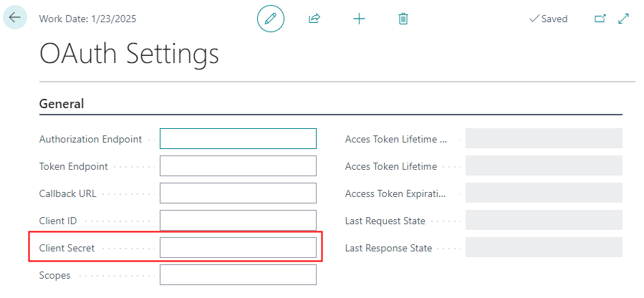
Task: Click the Client ID text field
Action: point(238,221)
